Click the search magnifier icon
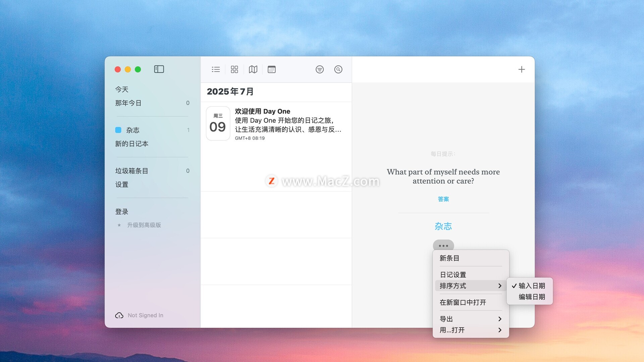This screenshot has height=362, width=644. [x=338, y=69]
